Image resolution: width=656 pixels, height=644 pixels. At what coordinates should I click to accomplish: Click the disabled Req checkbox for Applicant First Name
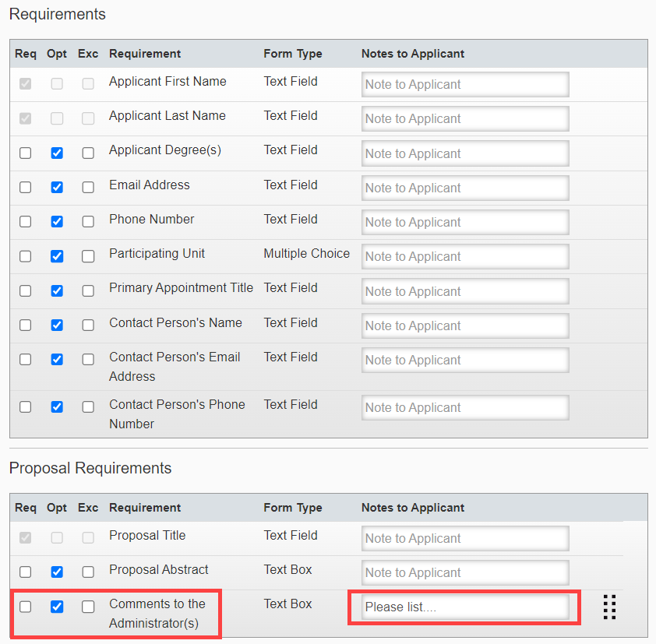click(x=26, y=83)
